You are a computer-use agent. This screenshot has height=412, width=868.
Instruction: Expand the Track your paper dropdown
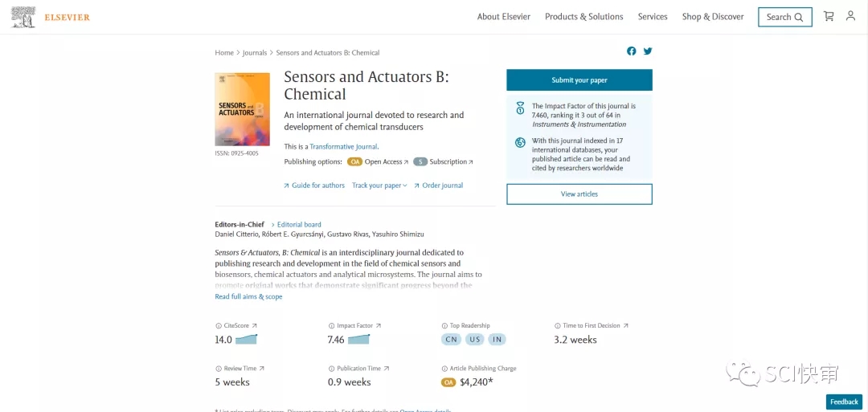pyautogui.click(x=379, y=186)
